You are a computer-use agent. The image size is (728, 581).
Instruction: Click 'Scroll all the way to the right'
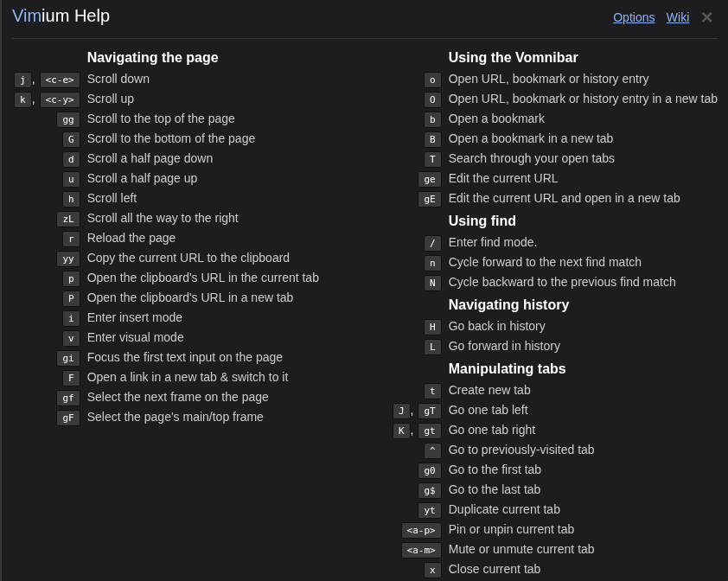163,218
